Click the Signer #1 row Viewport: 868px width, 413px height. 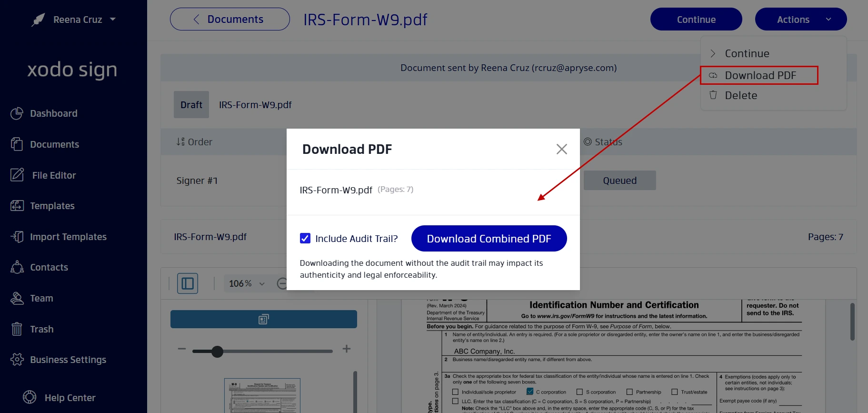pyautogui.click(x=197, y=181)
